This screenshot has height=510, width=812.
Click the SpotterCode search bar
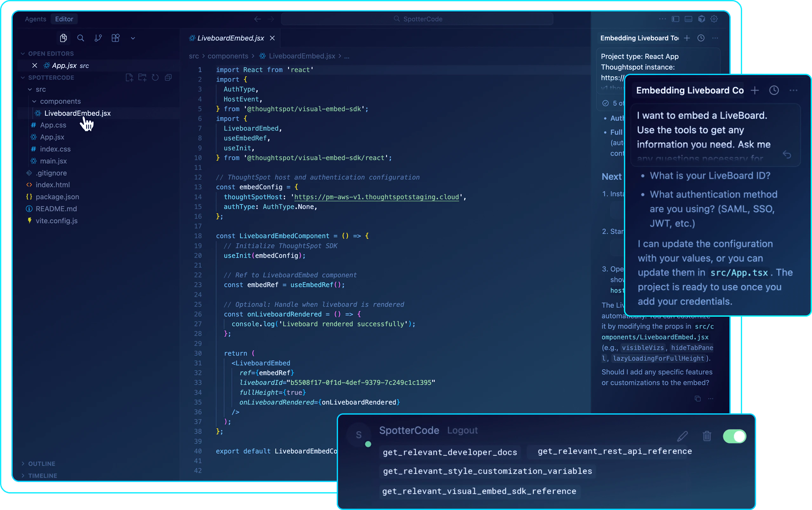[x=417, y=19]
